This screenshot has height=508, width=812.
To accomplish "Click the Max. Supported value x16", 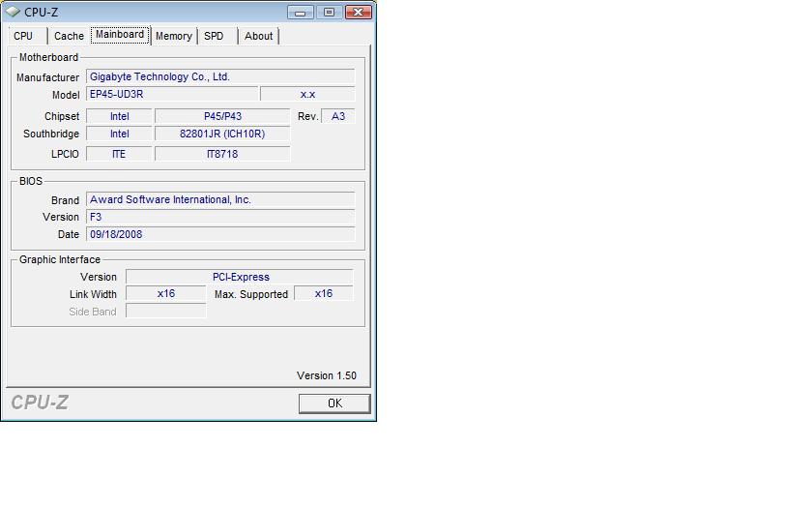I will 324,293.
